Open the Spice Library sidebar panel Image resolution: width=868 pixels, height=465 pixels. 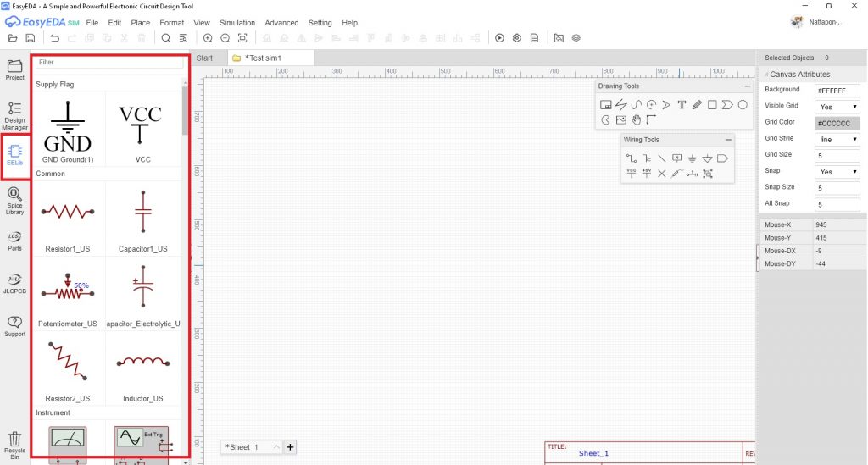15,201
